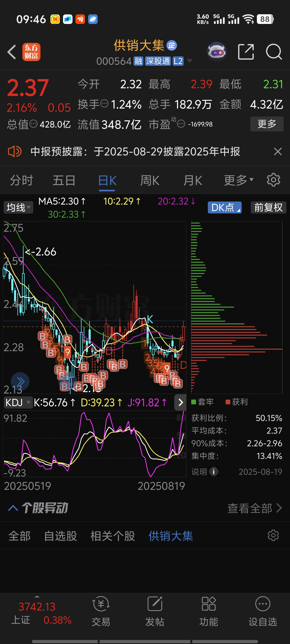This screenshot has height=644, width=290.
Task: Tap the Wi-Fi status icon
Action: [x=249, y=19]
